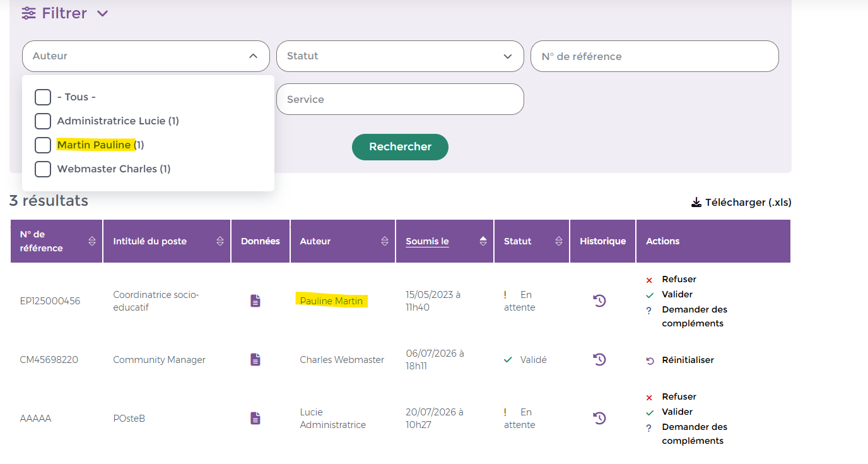The image size is (868, 464).
Task: Sort by Soumis le column arrows
Action: click(483, 241)
